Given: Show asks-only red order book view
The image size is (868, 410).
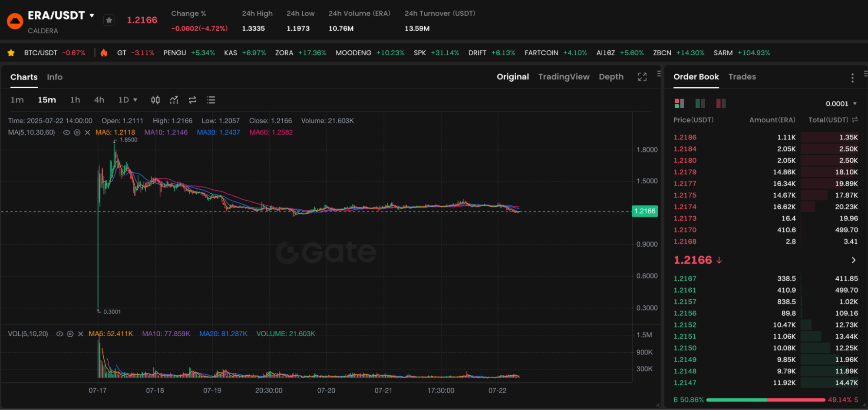Looking at the screenshot, I should [x=721, y=103].
